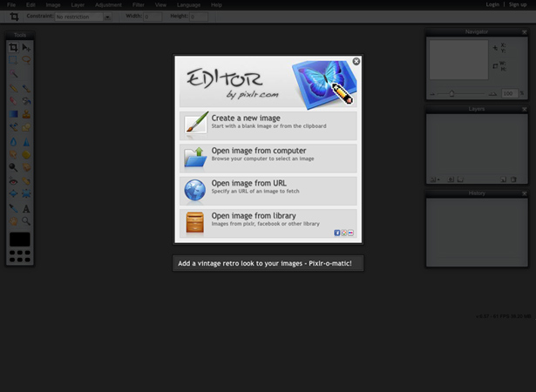Select the Sharpen cone tool

point(26,141)
